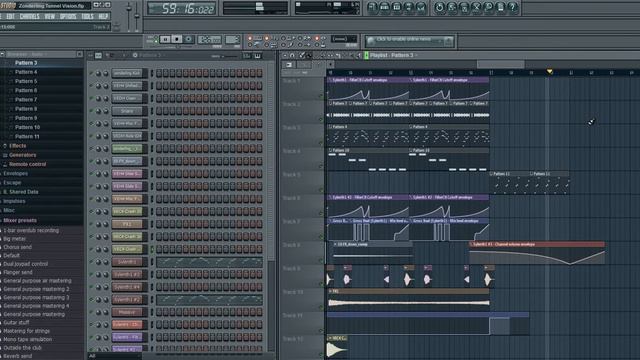Select Guitar stuff preset in the browser

tap(16, 322)
